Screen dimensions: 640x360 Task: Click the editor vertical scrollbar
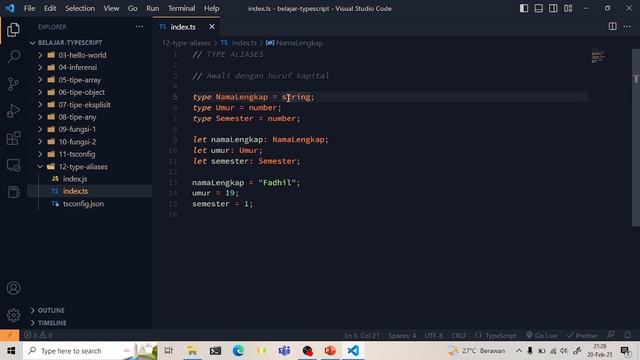(636, 137)
